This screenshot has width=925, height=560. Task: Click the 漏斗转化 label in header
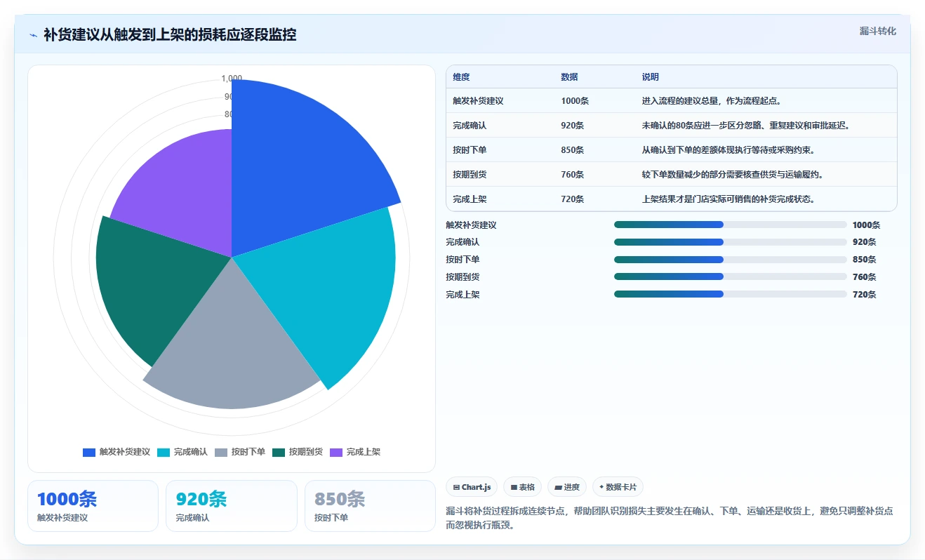(877, 31)
